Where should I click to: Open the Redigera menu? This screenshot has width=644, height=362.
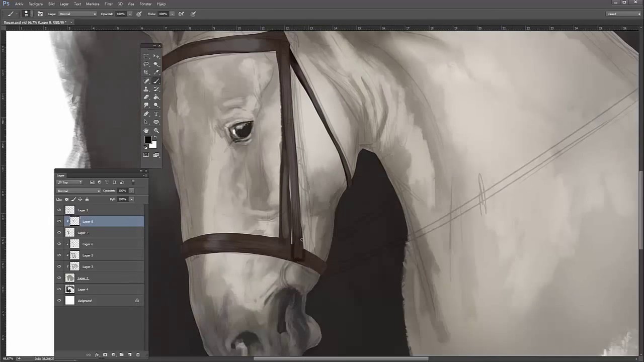point(36,4)
